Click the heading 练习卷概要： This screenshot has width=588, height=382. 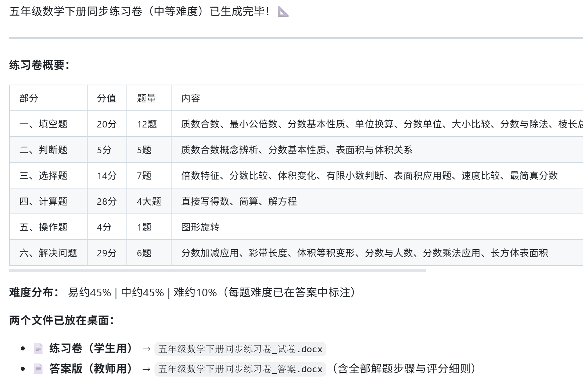(x=40, y=65)
